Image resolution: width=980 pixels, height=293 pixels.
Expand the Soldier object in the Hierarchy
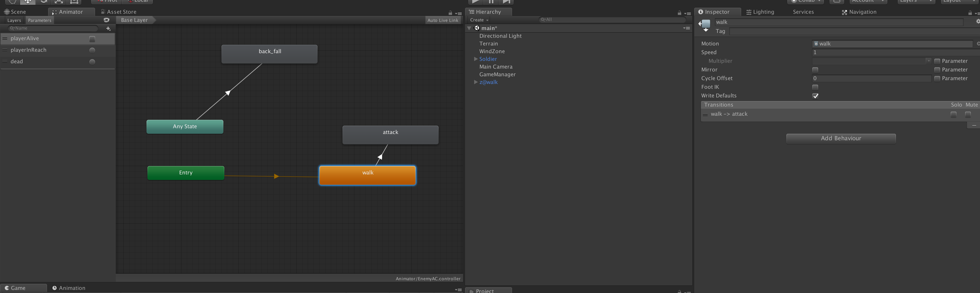[476, 59]
